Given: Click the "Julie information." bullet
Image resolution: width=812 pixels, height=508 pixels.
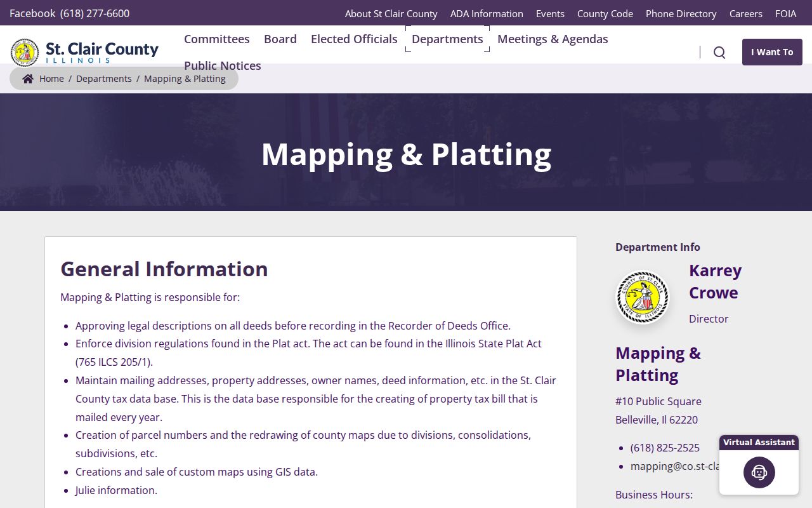Looking at the screenshot, I should (x=116, y=490).
